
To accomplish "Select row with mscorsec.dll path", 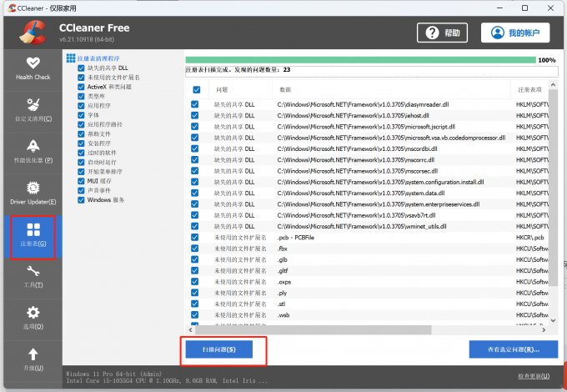I will click(x=368, y=171).
